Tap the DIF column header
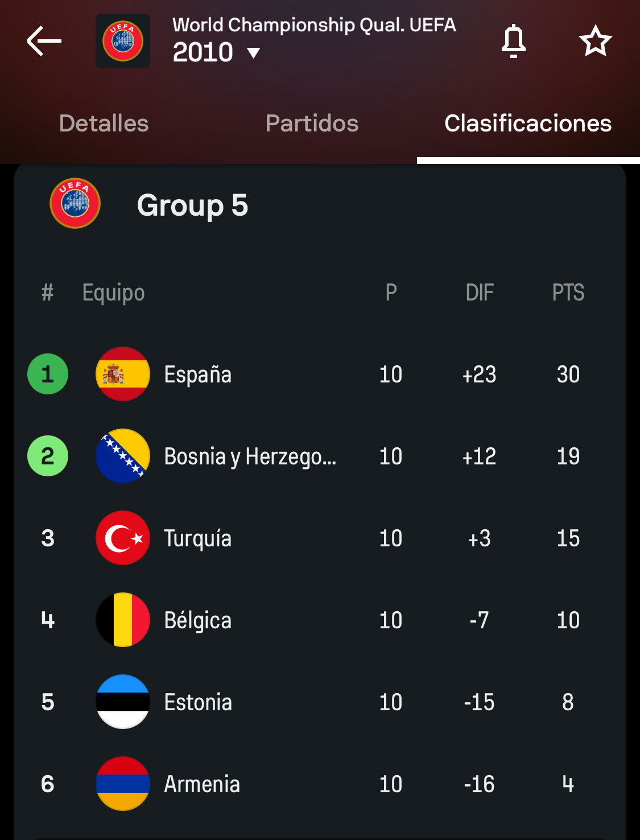 [x=480, y=293]
